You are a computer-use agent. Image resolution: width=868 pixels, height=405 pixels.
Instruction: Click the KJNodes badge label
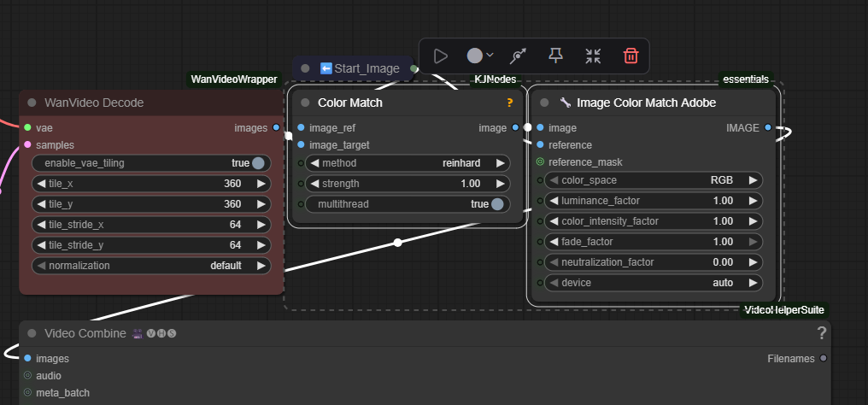point(496,79)
